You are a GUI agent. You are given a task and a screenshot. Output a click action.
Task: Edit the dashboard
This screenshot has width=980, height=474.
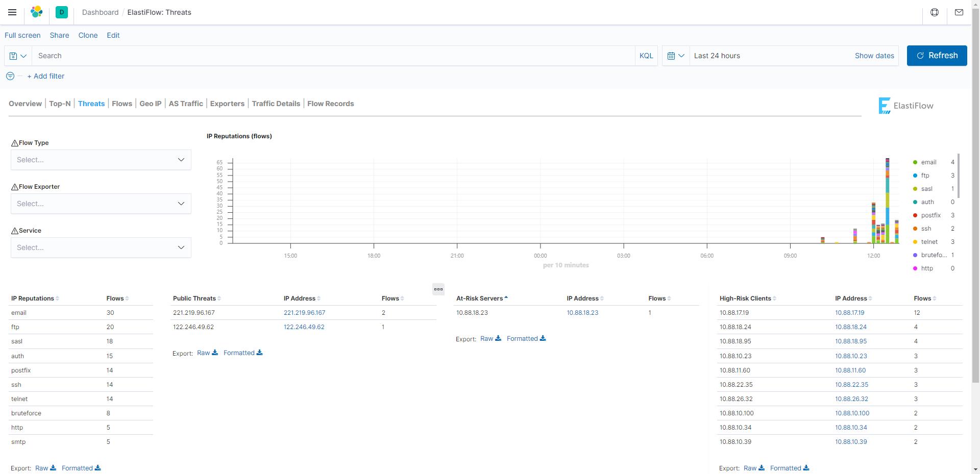point(113,35)
